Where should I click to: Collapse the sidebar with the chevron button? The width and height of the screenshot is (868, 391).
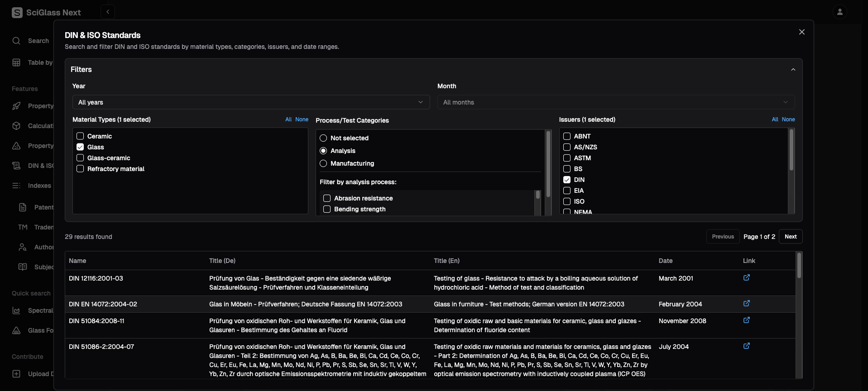108,12
